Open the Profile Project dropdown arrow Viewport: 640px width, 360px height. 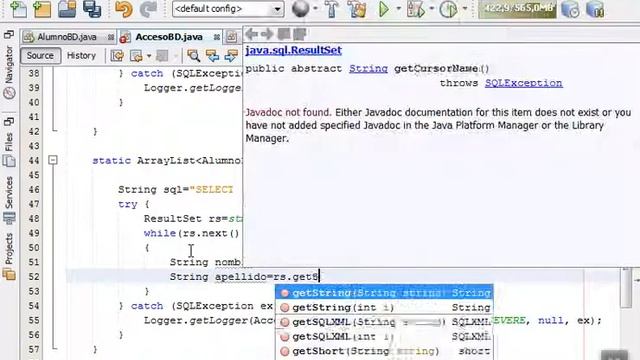point(464,9)
